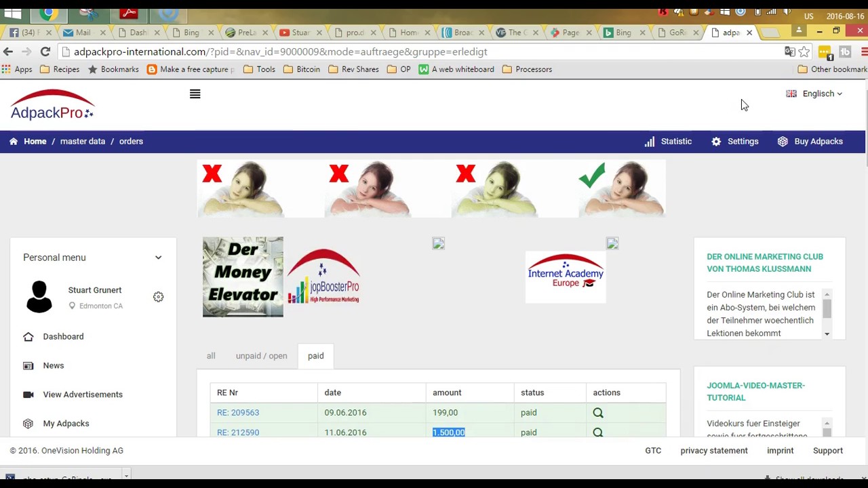Click the Internet Academy Europe banner

[x=566, y=277]
